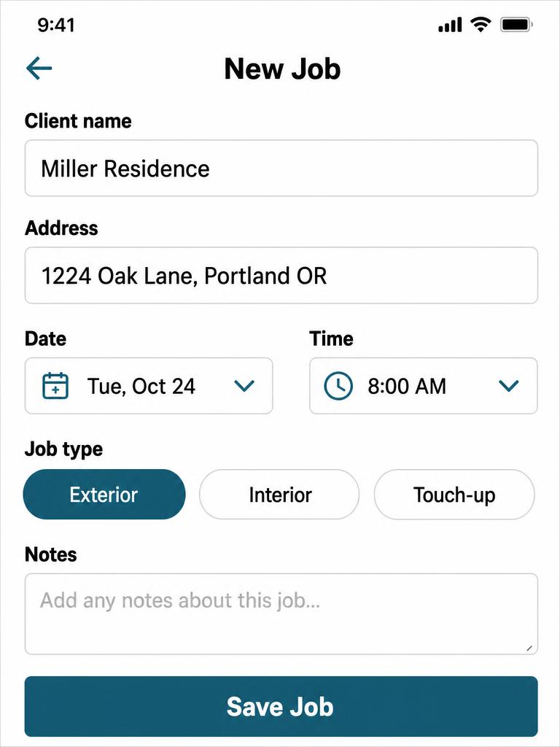
Task: Open date picker showing Tue, Oct 24
Action: 149,386
